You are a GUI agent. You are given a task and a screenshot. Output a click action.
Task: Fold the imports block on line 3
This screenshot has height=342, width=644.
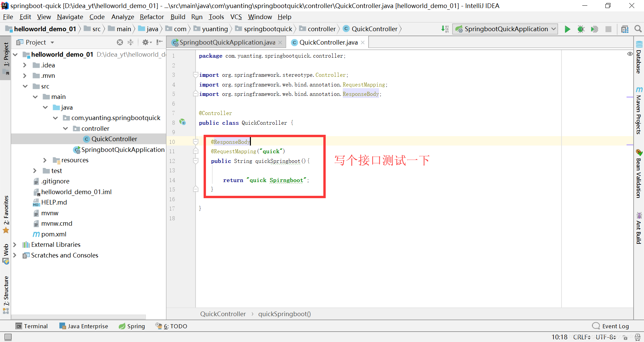click(196, 75)
